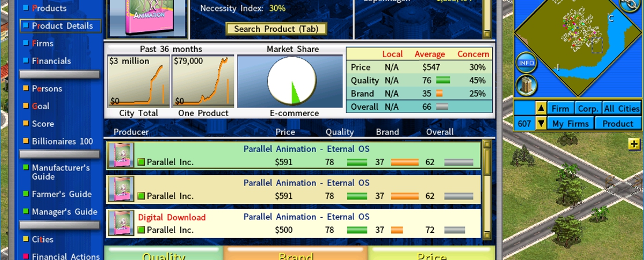Click the Average price $547 value
The height and width of the screenshot is (260, 644).
click(x=431, y=67)
